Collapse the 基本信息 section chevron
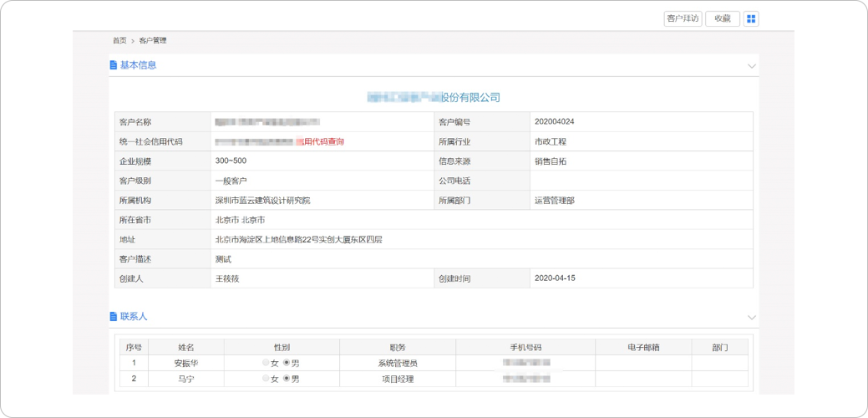 751,66
